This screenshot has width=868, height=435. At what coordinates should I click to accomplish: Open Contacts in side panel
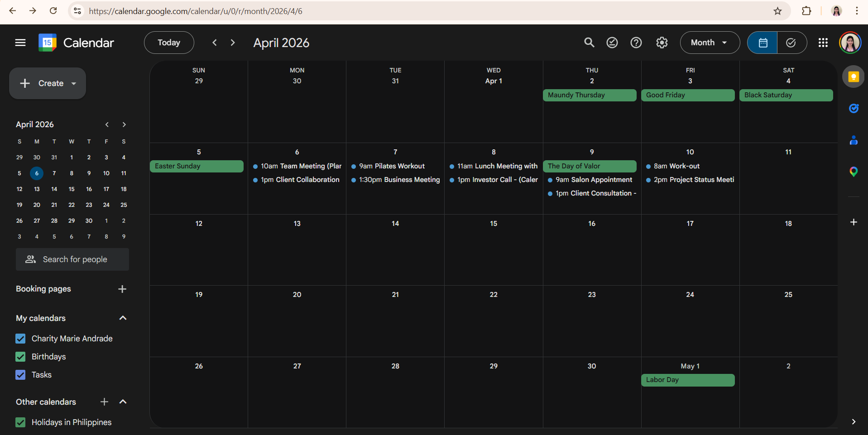(853, 140)
